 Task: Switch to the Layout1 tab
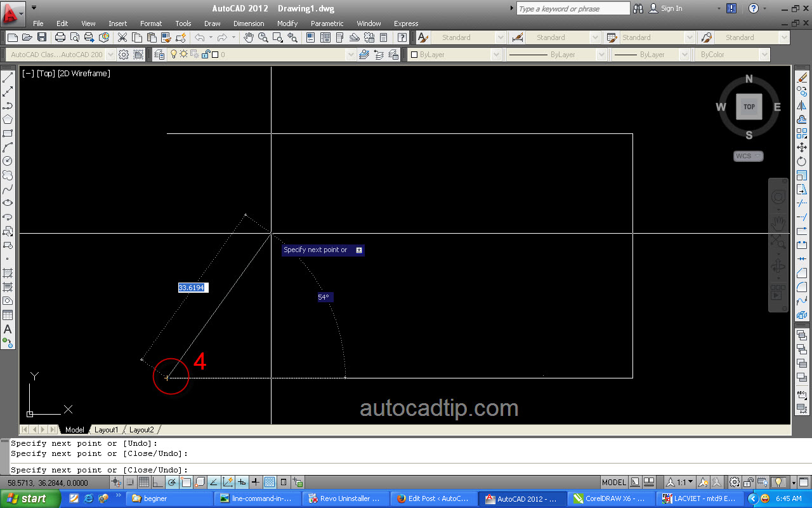[x=107, y=429]
